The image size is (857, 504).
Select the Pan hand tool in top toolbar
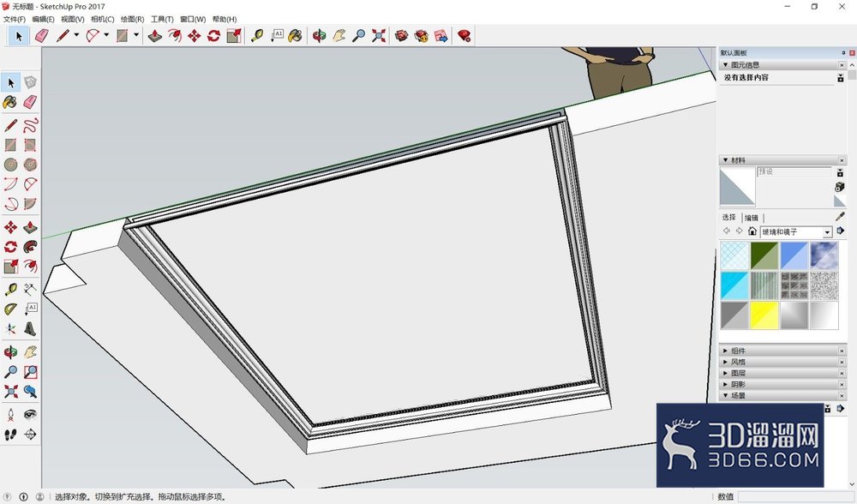[x=339, y=36]
